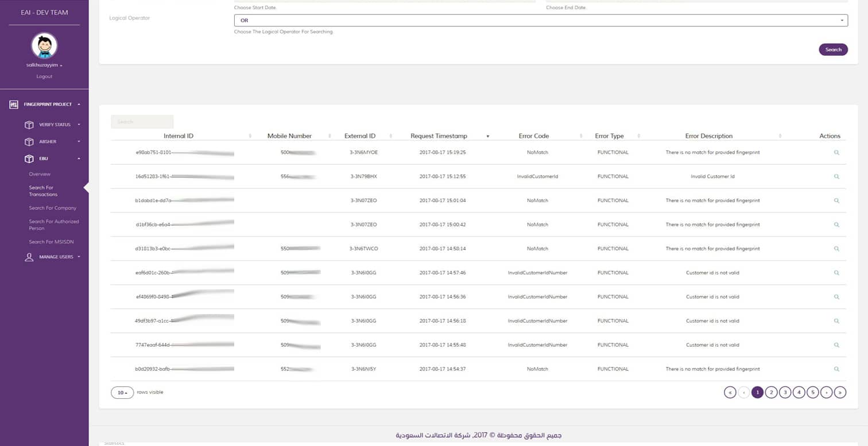Click magnifier icon for 14:58:14 transaction
The width and height of the screenshot is (868, 446).
(x=836, y=249)
